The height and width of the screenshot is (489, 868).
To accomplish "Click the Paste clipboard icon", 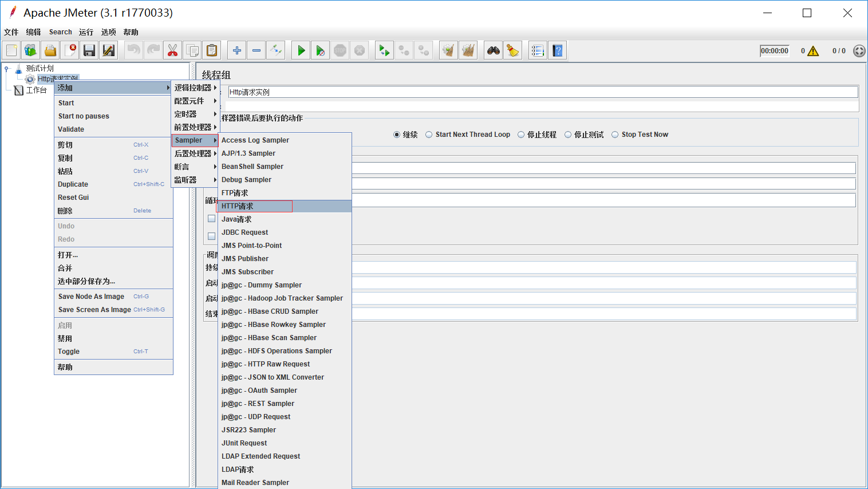I will (x=212, y=50).
